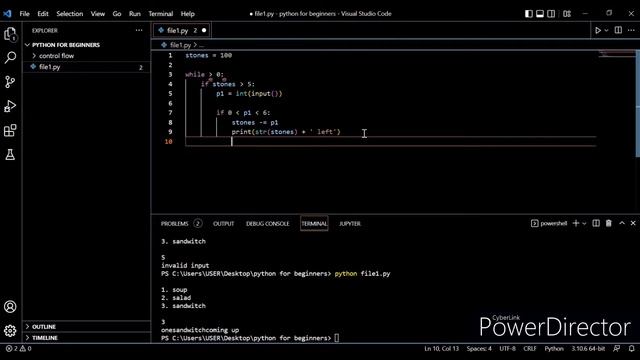Open the Run and Debug view
The height and width of the screenshot is (360, 640).
pyautogui.click(x=10, y=106)
